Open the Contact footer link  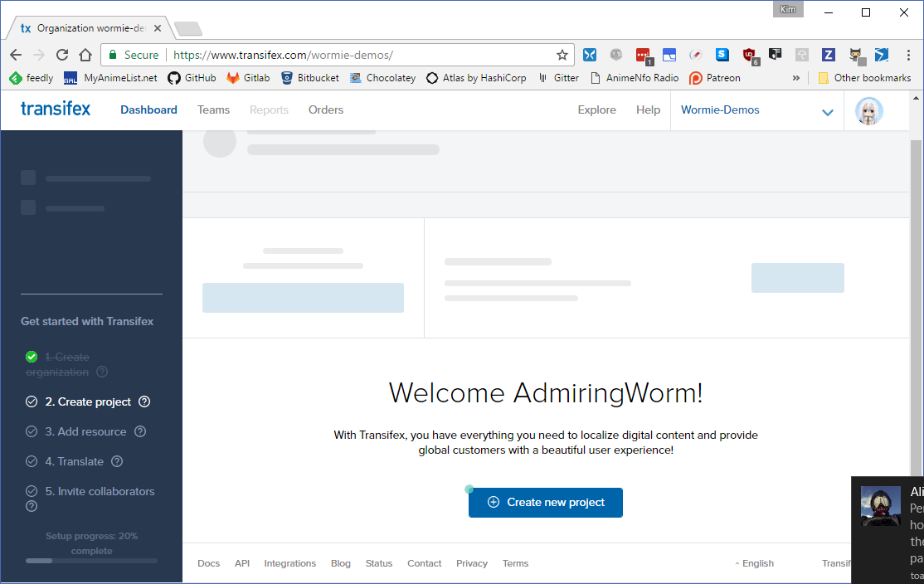[425, 563]
